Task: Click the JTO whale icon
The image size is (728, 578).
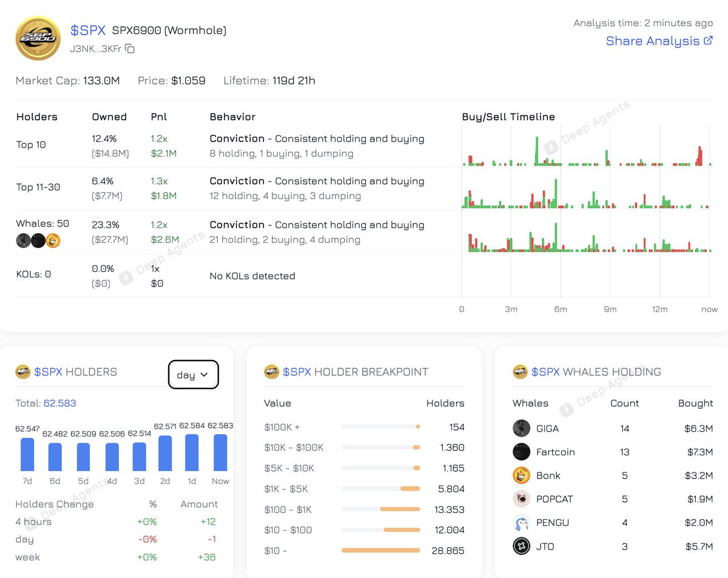Action: [x=521, y=546]
